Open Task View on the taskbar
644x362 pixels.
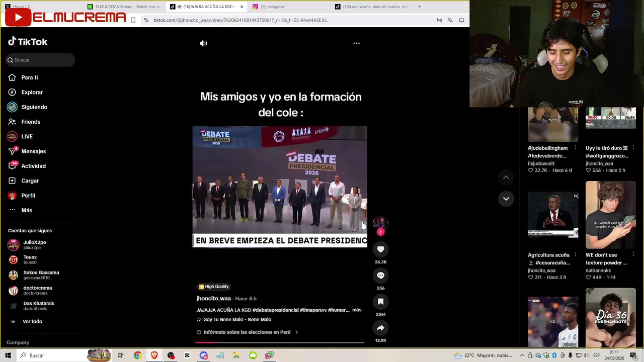121,355
